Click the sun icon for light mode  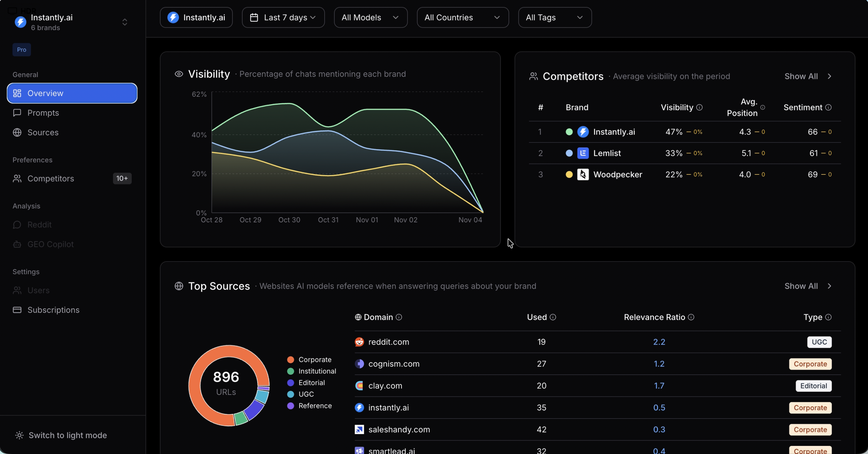tap(20, 435)
